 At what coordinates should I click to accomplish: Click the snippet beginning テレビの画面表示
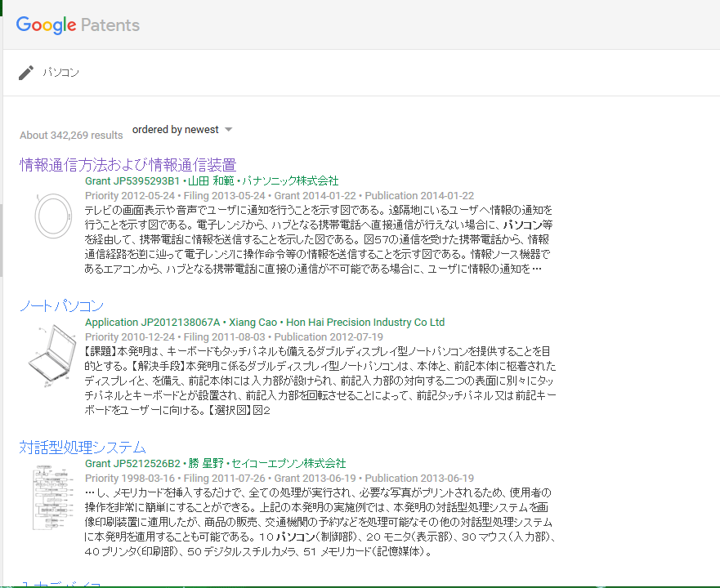(318, 239)
